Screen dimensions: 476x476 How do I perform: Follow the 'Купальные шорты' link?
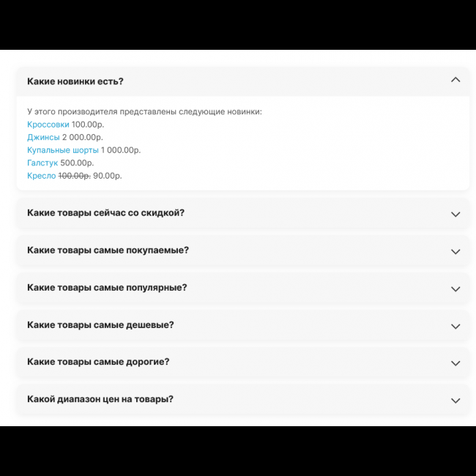click(62, 150)
